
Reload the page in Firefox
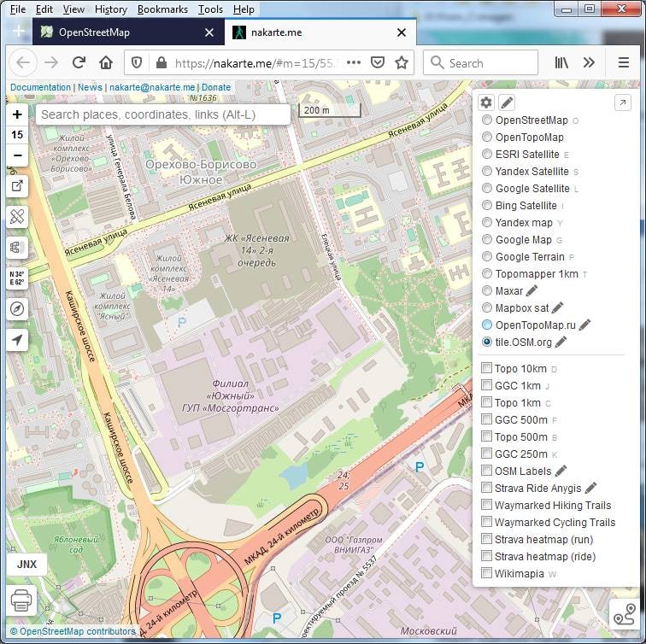coord(79,63)
